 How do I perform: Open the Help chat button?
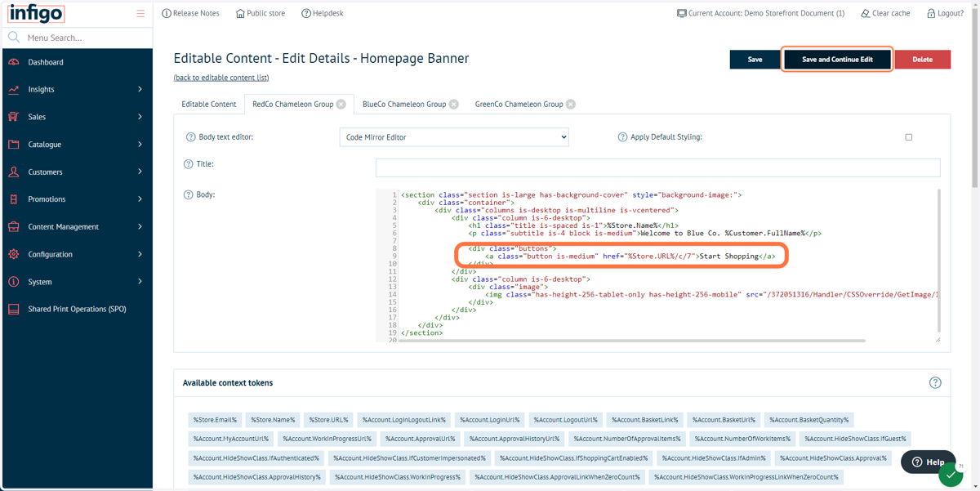929,462
